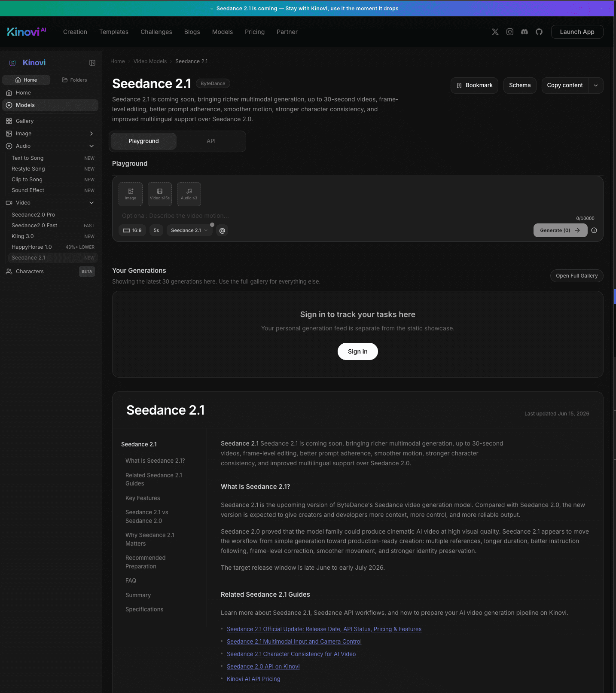The height and width of the screenshot is (693, 616).
Task: Select the sidebar Home tab
Action: tap(26, 80)
